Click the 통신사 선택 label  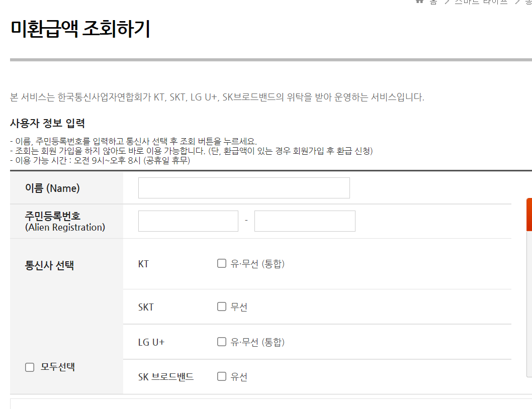49,265
